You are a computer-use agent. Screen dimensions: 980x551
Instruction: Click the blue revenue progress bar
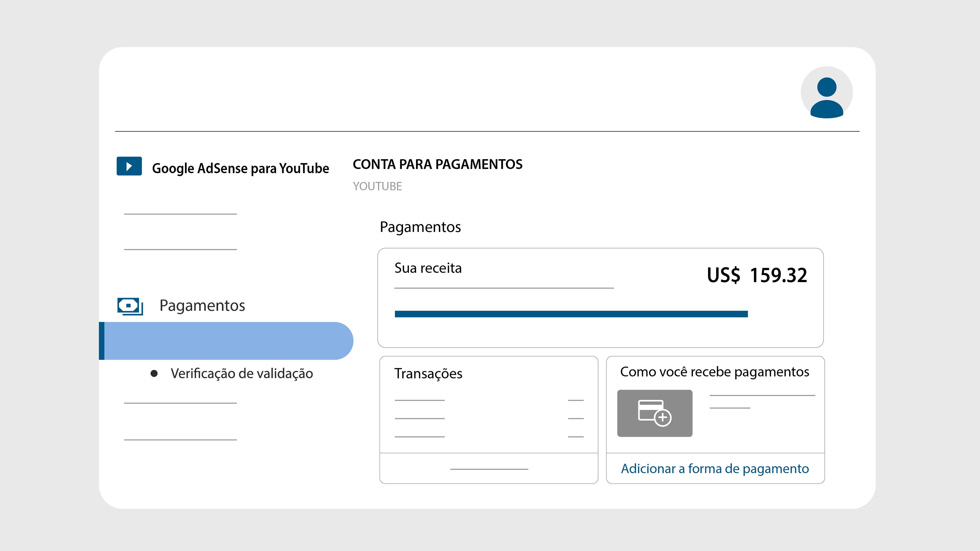coord(571,314)
